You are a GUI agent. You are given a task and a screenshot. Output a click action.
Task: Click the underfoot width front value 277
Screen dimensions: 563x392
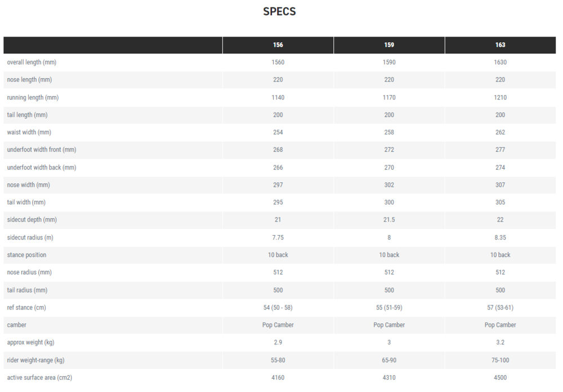(501, 150)
